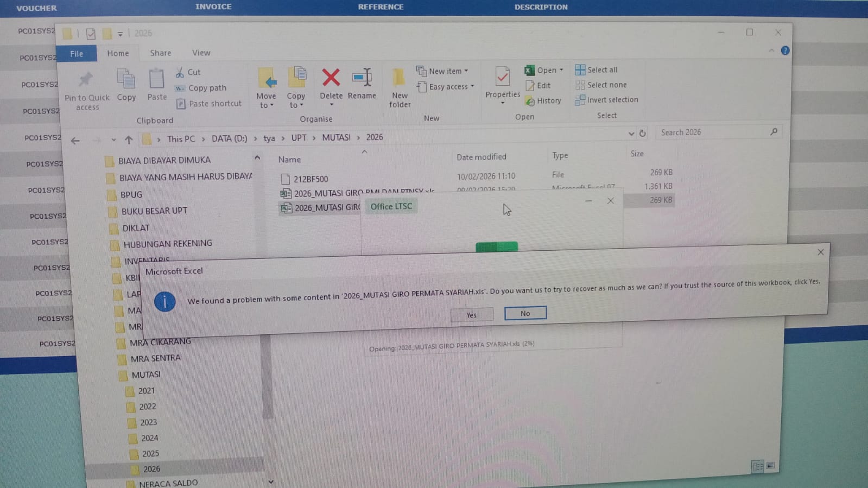Sort by the Name column header
Viewport: 868px width, 488px height.
click(289, 160)
